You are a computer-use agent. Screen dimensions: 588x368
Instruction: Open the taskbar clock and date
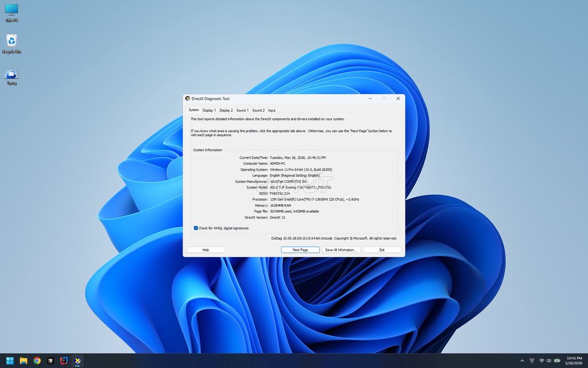[574, 361]
